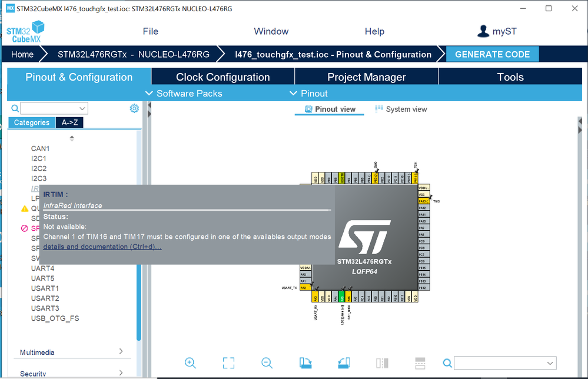Select yellow pin PA2 USART_TX
588x379 pixels.
[305, 288]
